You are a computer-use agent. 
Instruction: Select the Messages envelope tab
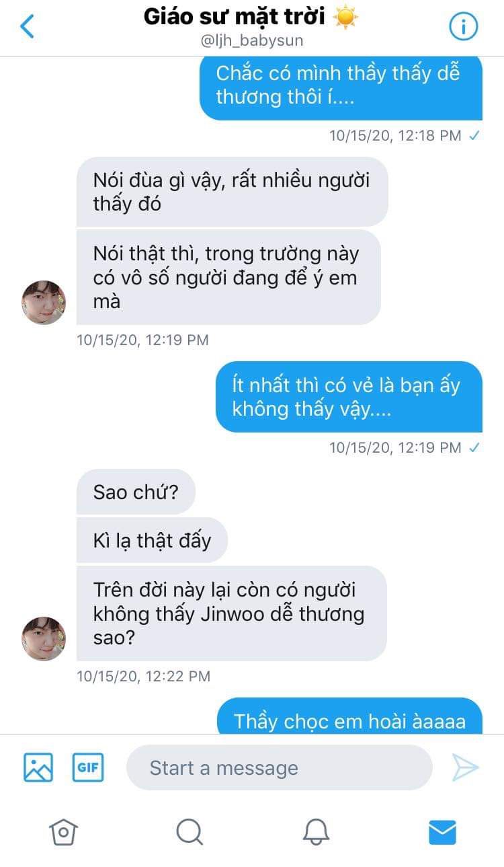442,833
